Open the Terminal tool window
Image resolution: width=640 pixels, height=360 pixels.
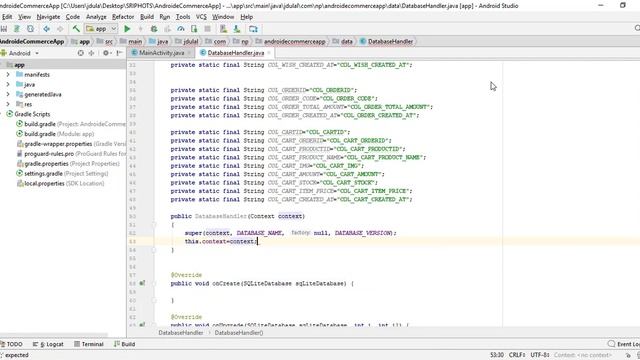pos(89,344)
